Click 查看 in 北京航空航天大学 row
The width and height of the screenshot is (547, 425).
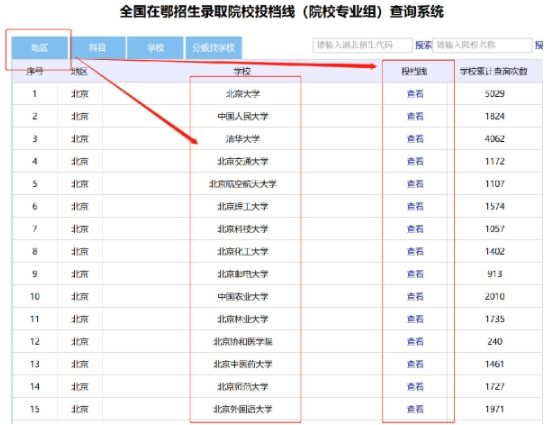415,184
